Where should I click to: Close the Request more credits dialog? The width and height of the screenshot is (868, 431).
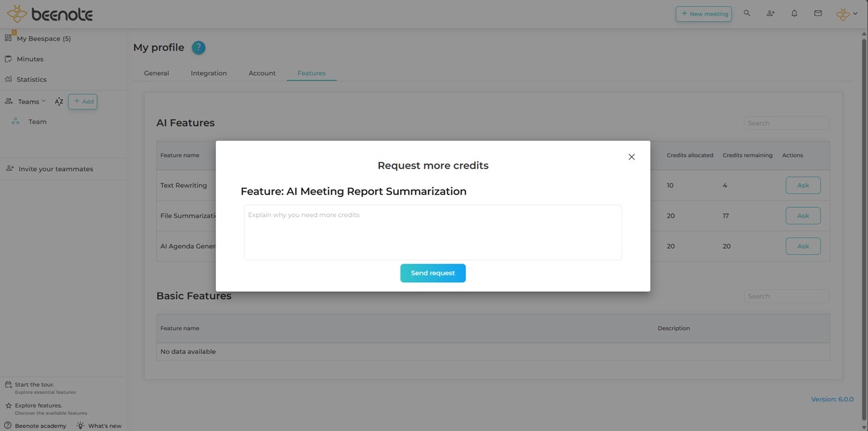pos(631,157)
